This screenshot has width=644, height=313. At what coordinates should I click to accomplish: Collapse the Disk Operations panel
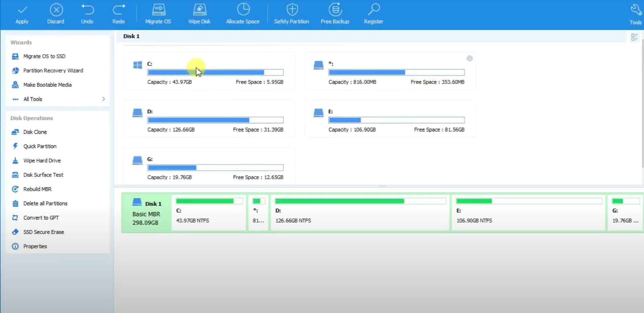(31, 118)
